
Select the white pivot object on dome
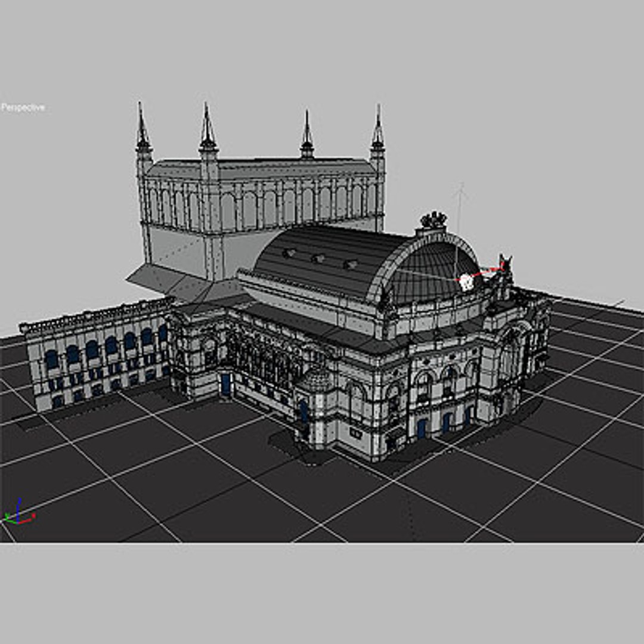465,281
